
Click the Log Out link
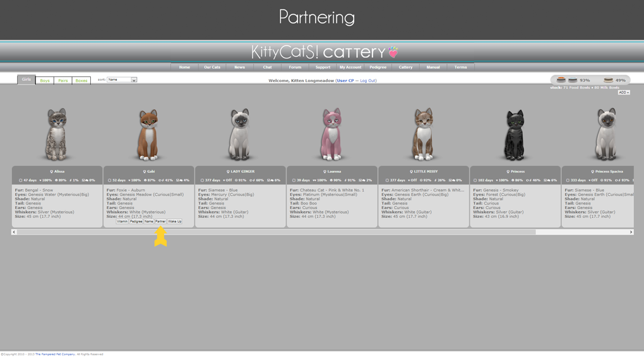[x=367, y=81]
